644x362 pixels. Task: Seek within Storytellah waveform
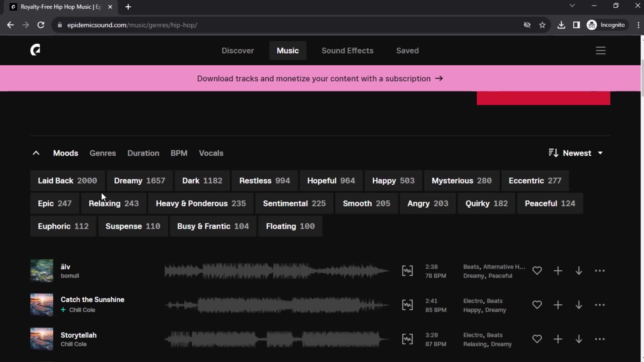pyautogui.click(x=277, y=339)
